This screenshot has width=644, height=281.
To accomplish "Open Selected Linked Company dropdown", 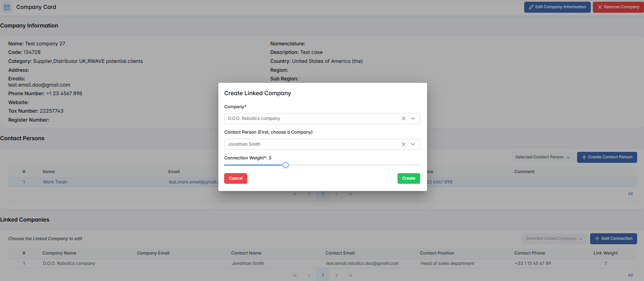I will 554,238.
